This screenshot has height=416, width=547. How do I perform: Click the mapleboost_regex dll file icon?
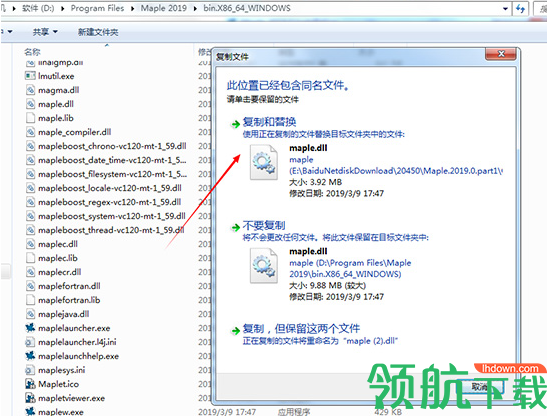point(30,202)
